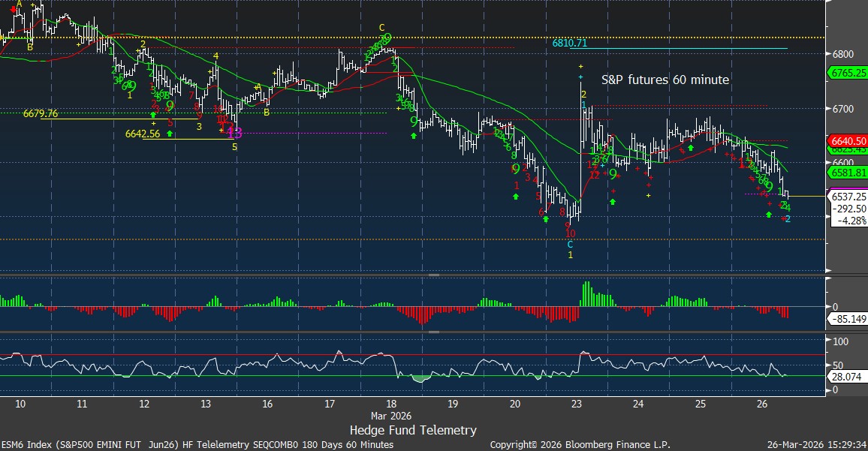Select the yellow 6679.76 level label
Viewport: 868px width, 451px height.
click(x=41, y=114)
